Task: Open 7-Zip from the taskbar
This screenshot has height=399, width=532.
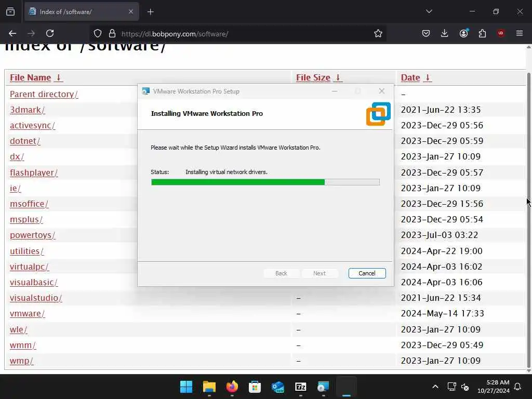Action: [x=301, y=387]
